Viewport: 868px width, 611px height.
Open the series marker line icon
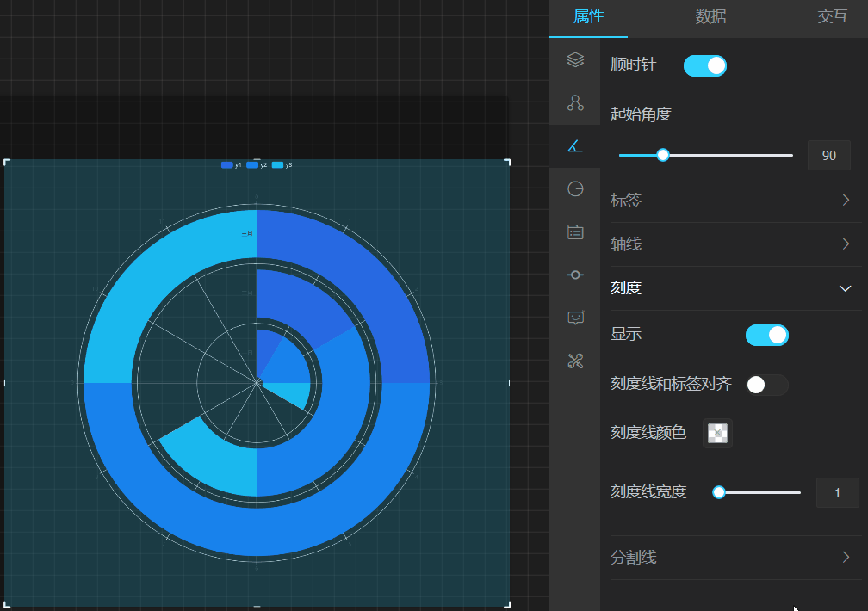click(575, 275)
